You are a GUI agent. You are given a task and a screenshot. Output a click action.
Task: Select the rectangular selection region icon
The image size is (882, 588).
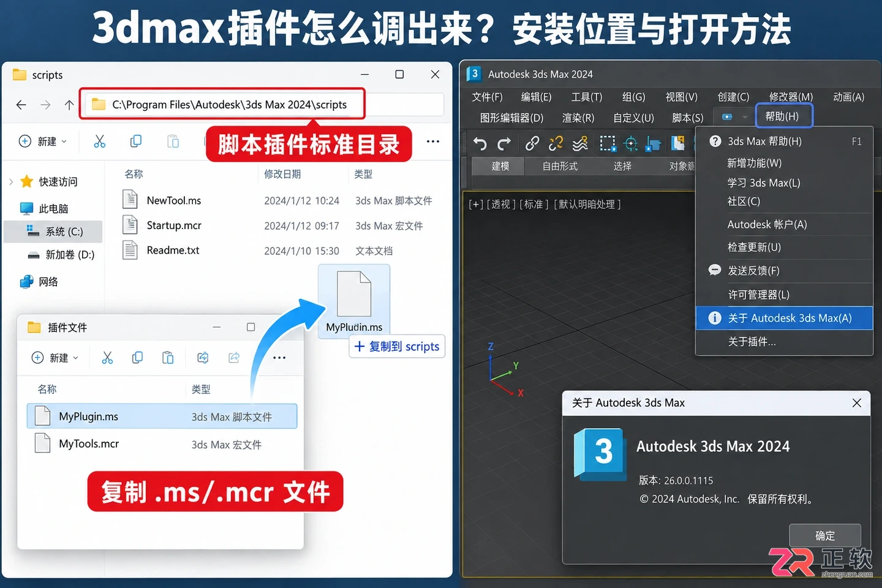pyautogui.click(x=607, y=143)
